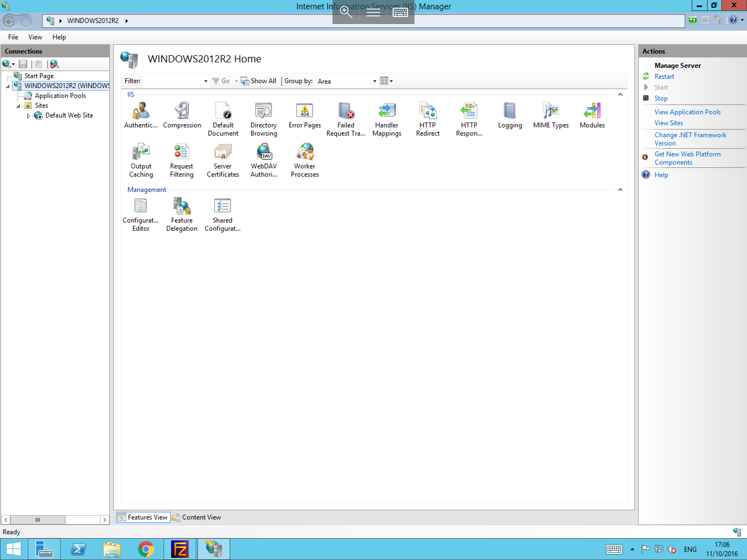This screenshot has height=560, width=747.
Task: Open MIME Types feature
Action: click(x=551, y=115)
